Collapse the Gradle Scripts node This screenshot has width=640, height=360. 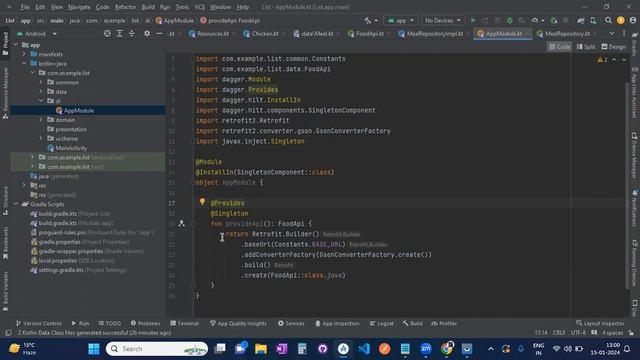16,204
